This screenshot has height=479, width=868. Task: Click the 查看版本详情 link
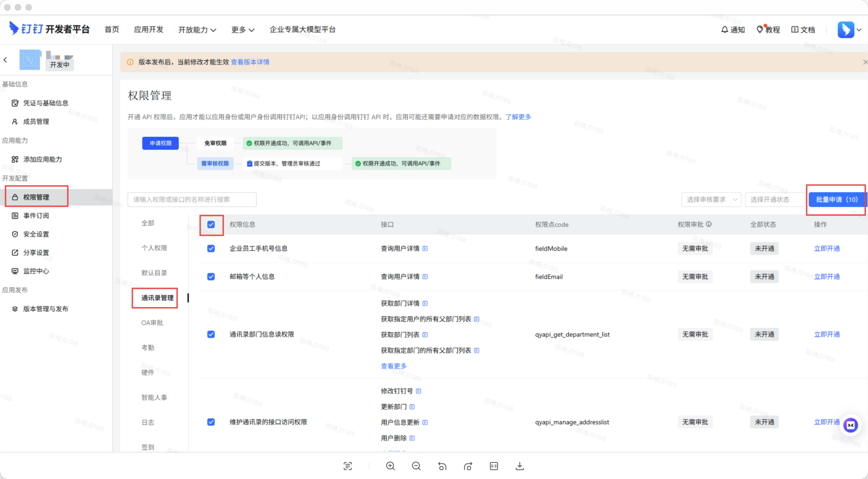pyautogui.click(x=250, y=62)
